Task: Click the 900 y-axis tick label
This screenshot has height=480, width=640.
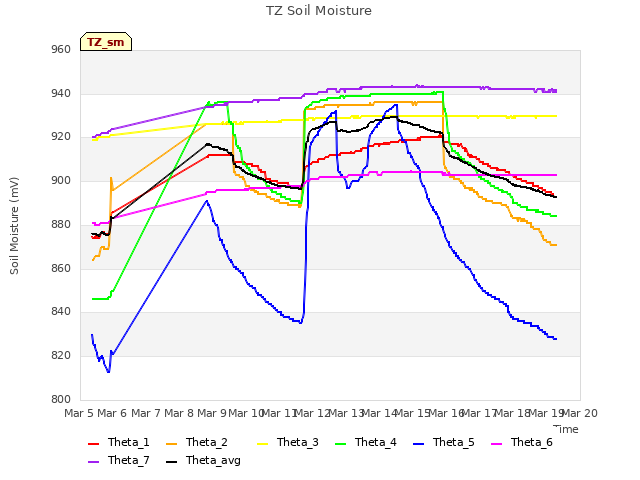Action: (61, 181)
